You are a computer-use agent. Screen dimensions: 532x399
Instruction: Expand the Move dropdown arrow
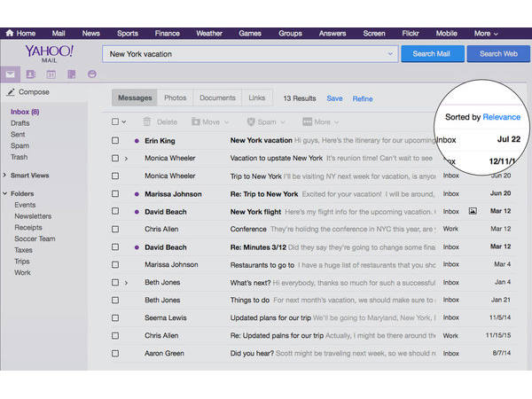pos(227,122)
